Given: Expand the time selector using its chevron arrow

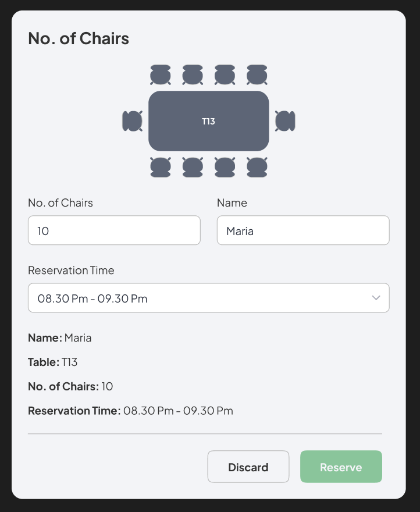Looking at the screenshot, I should click(378, 298).
